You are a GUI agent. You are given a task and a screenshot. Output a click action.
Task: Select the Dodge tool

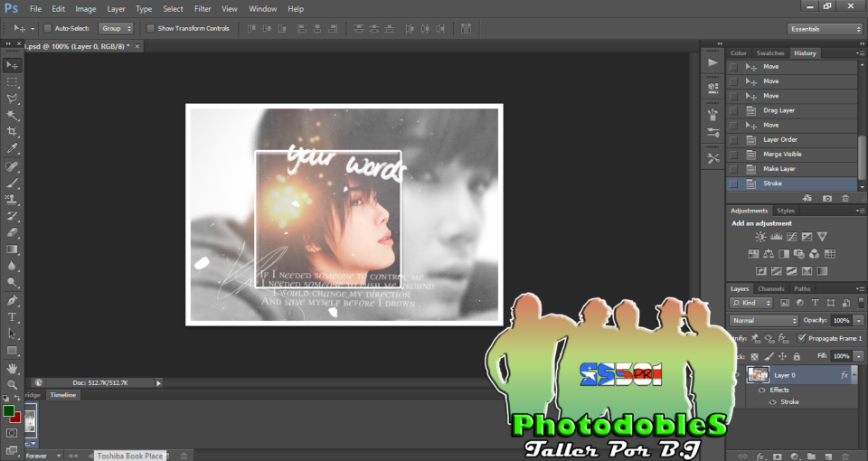tap(12, 283)
